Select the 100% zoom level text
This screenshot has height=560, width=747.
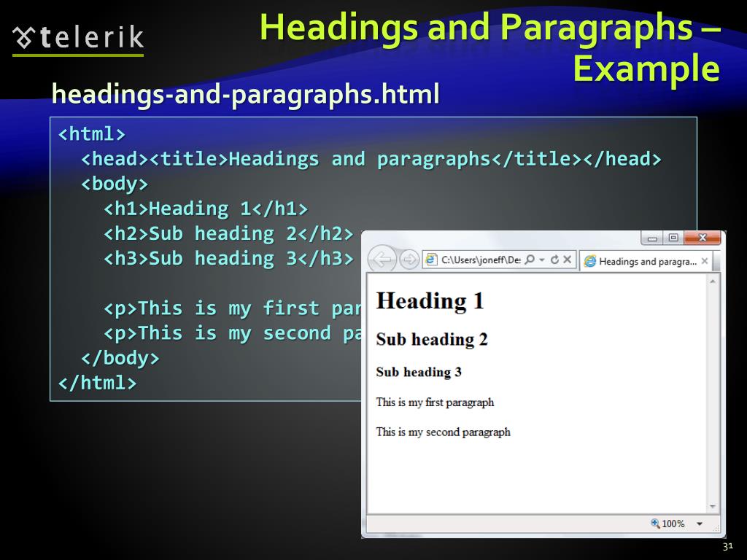coord(673,524)
